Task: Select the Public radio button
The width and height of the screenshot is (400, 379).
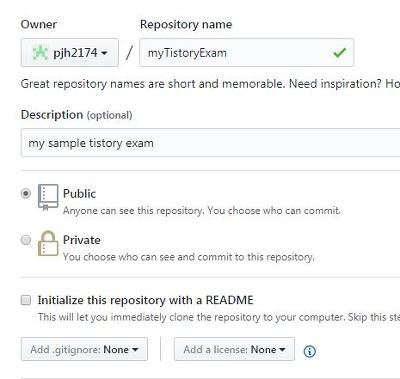Action: pyautogui.click(x=26, y=194)
